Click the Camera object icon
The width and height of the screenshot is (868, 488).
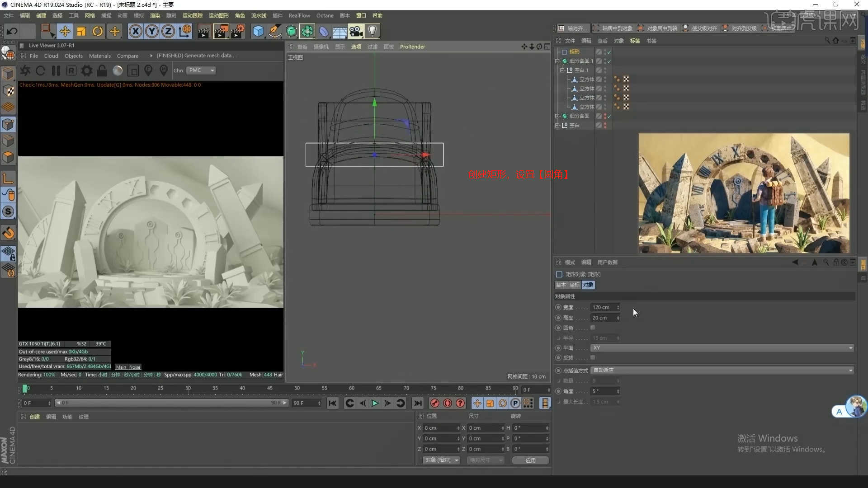click(356, 31)
